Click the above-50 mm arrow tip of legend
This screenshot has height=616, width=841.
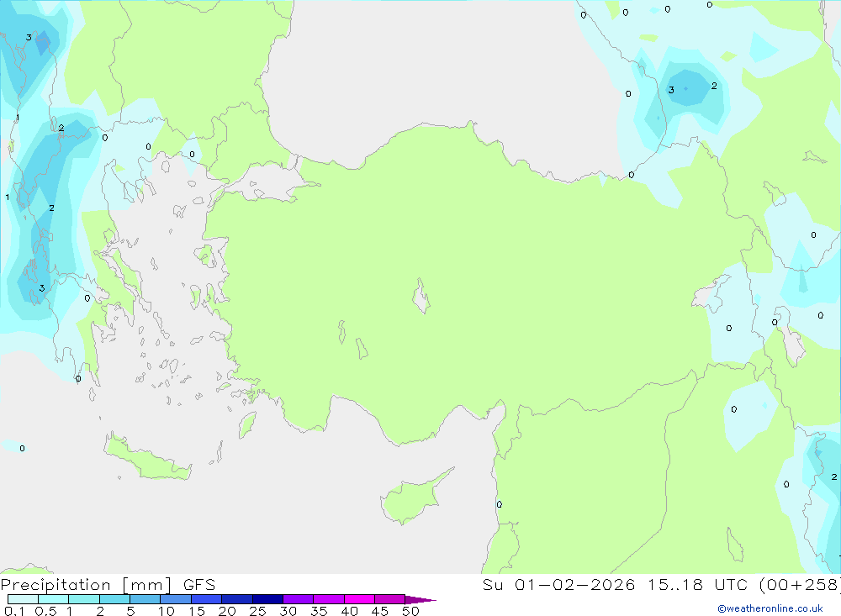click(420, 600)
